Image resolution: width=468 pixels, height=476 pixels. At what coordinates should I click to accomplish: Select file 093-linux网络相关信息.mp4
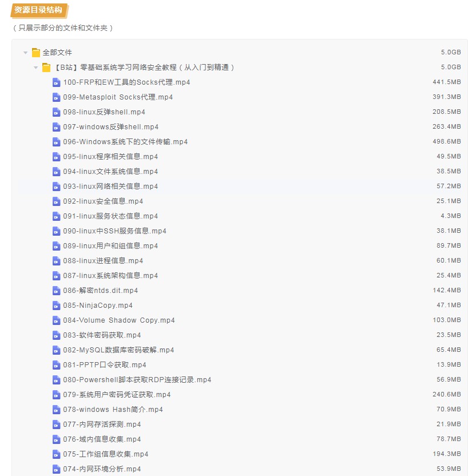[110, 187]
